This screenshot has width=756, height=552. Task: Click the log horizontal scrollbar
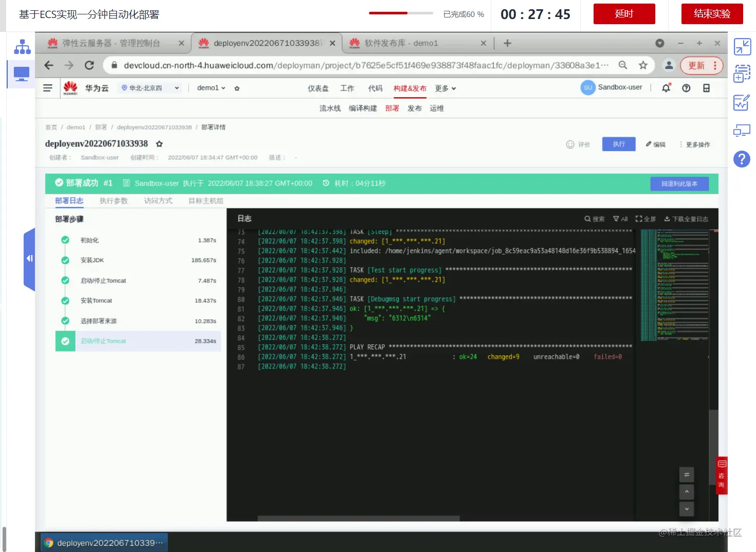[x=358, y=519]
